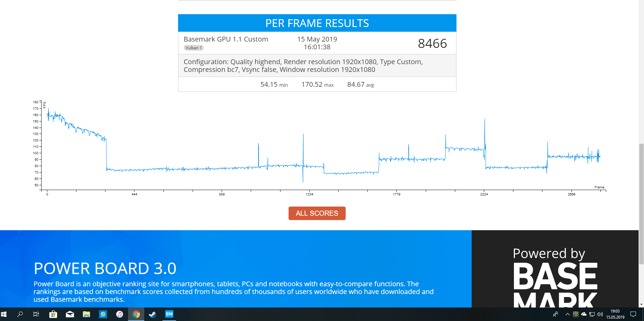Screen dimensions: 644x321
Task: Open WhatsApp from the taskbar
Action: coord(103,314)
